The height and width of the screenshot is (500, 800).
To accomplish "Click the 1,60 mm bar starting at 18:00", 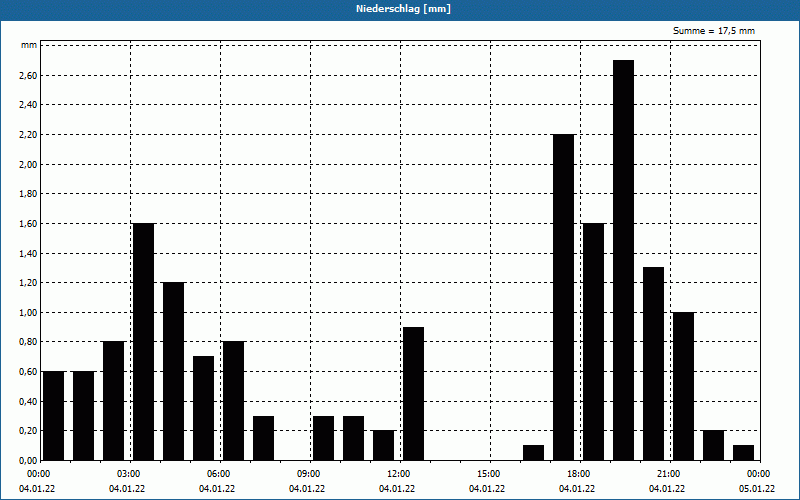I will (x=593, y=342).
